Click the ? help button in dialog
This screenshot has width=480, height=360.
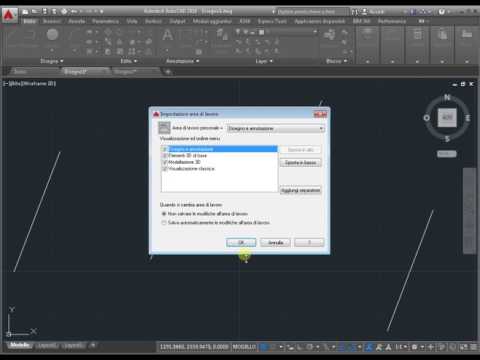click(x=309, y=242)
